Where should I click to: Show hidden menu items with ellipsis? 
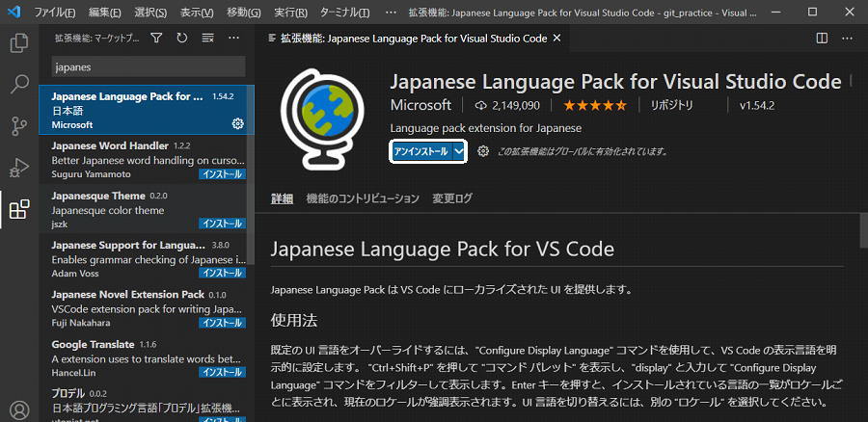pyautogui.click(x=391, y=13)
